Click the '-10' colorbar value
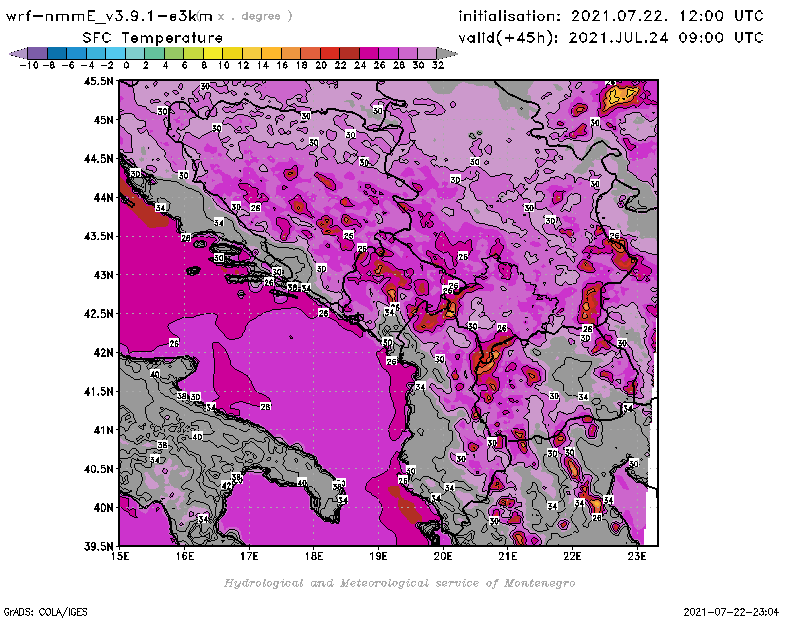 click(x=29, y=65)
